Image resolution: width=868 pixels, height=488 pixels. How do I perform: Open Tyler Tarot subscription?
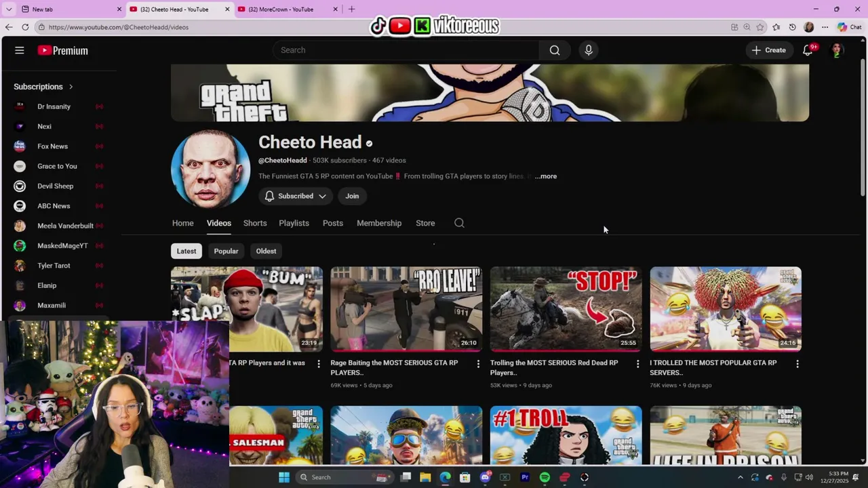[x=58, y=266]
